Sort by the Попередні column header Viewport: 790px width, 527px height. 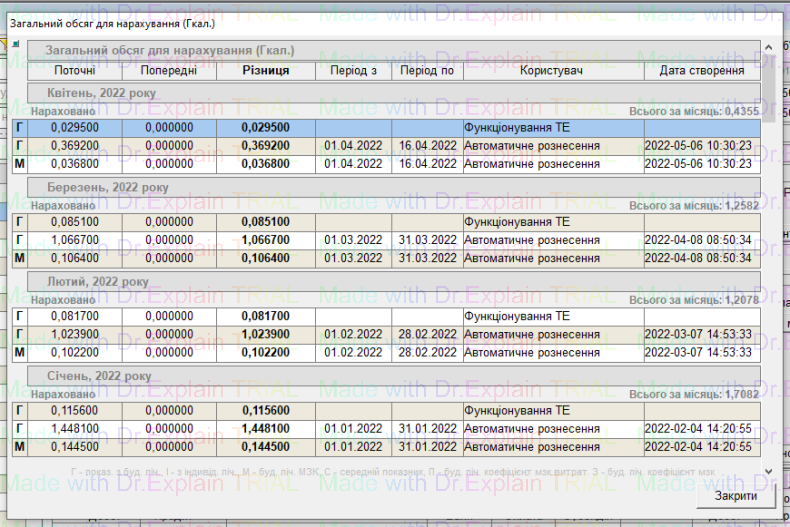169,71
